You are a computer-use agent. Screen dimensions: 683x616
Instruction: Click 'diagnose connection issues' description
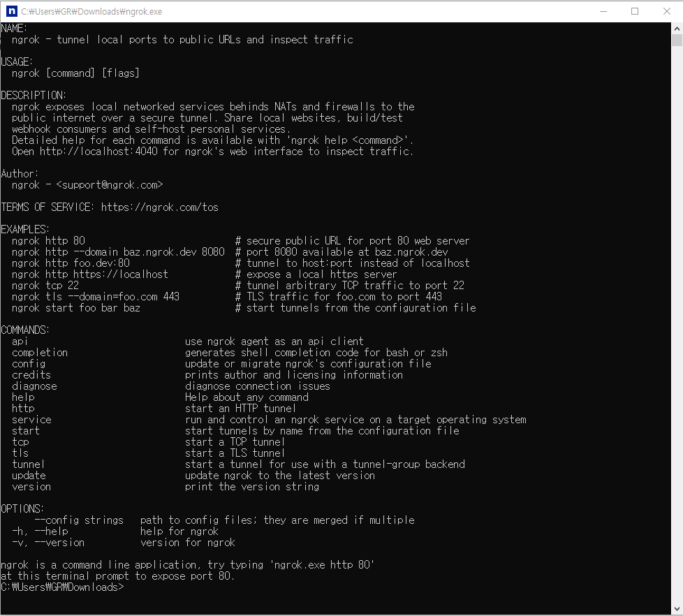(x=258, y=386)
